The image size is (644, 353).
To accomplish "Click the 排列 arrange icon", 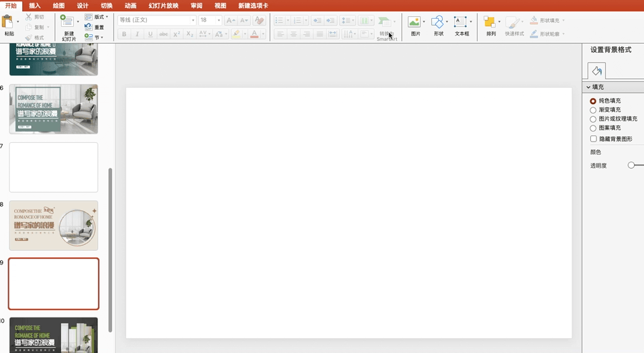I will pos(489,21).
